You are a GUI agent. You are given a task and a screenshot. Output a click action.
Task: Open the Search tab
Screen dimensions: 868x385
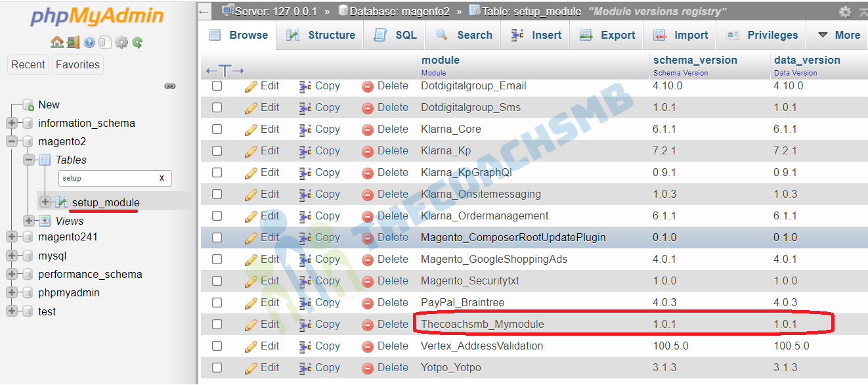pyautogui.click(x=464, y=35)
